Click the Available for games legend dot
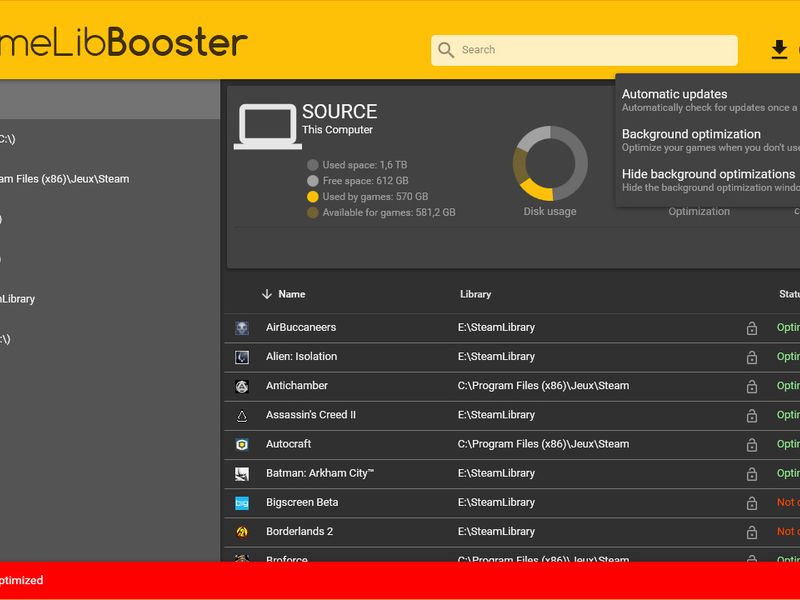This screenshot has width=800, height=600. pyautogui.click(x=313, y=212)
